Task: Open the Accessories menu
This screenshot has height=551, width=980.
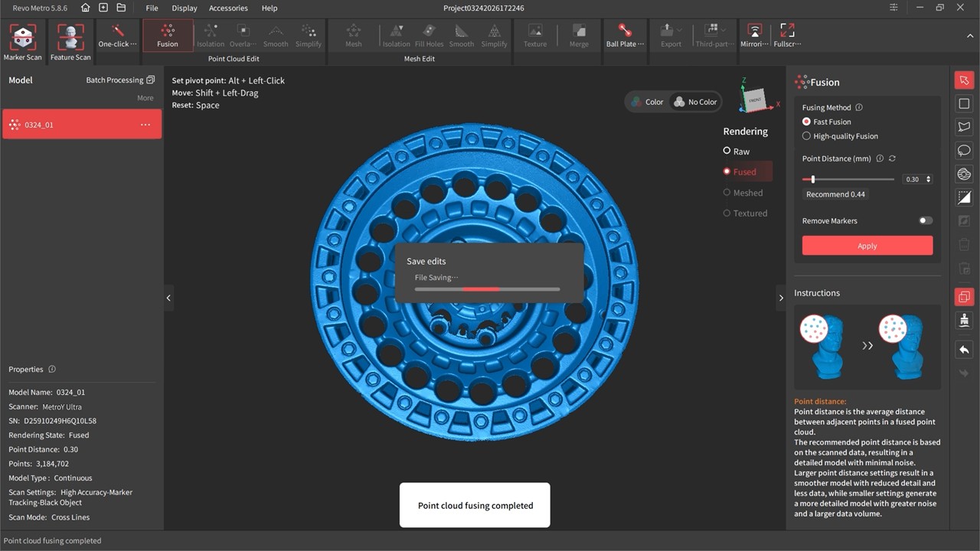Action: pyautogui.click(x=228, y=8)
